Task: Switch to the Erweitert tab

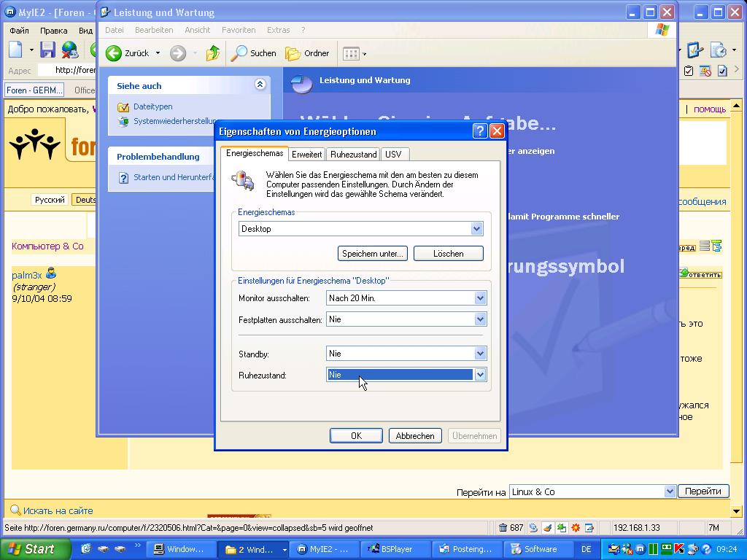Action: [306, 155]
